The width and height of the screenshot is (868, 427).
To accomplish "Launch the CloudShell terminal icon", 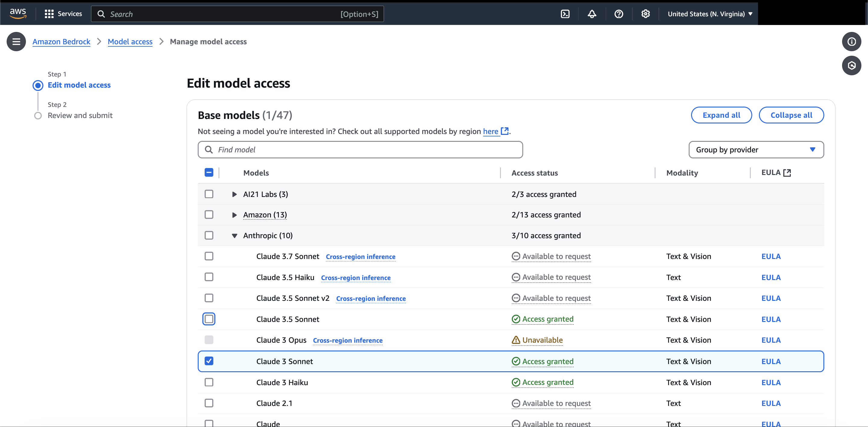I will pos(565,14).
